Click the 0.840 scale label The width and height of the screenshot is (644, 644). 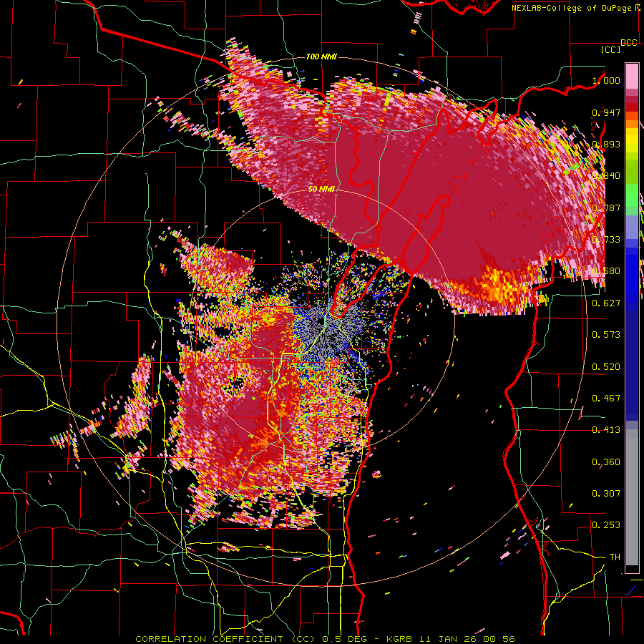pyautogui.click(x=606, y=176)
